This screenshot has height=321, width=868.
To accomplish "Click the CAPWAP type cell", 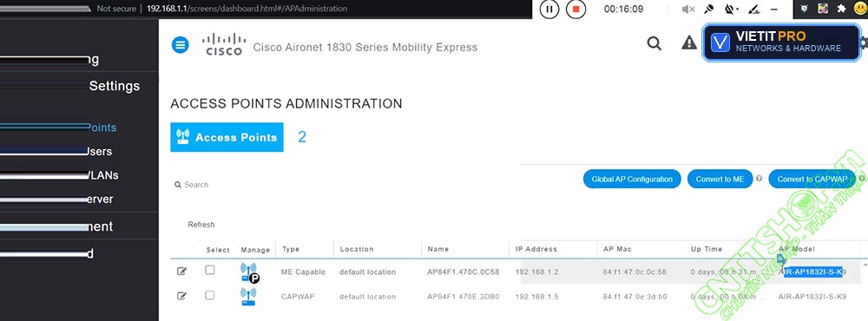I will pos(298,297).
